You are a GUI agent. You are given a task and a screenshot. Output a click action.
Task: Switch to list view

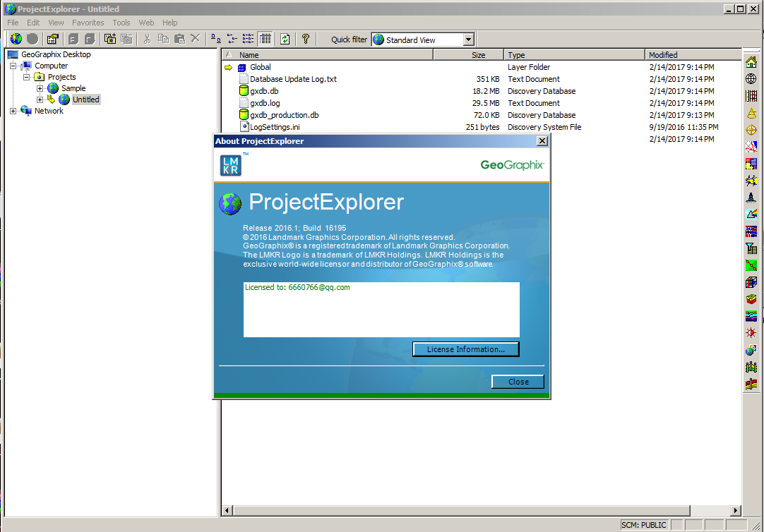[x=248, y=39]
